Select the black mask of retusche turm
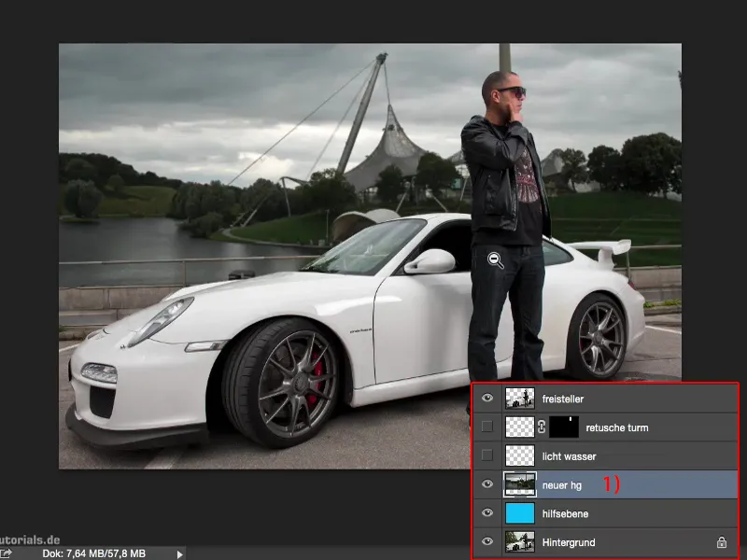 tap(564, 427)
